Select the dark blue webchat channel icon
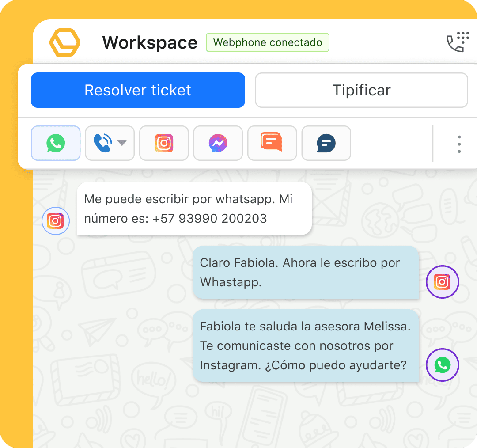The width and height of the screenshot is (477, 448). [x=326, y=143]
